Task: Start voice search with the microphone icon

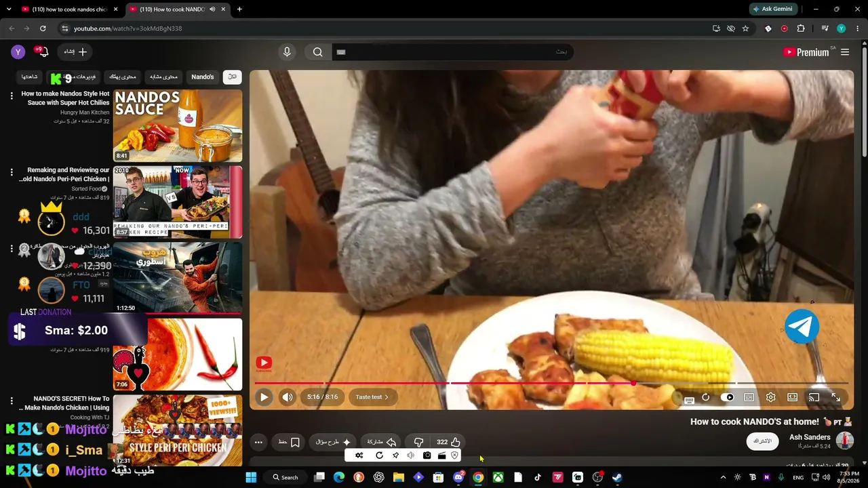Action: [x=287, y=52]
